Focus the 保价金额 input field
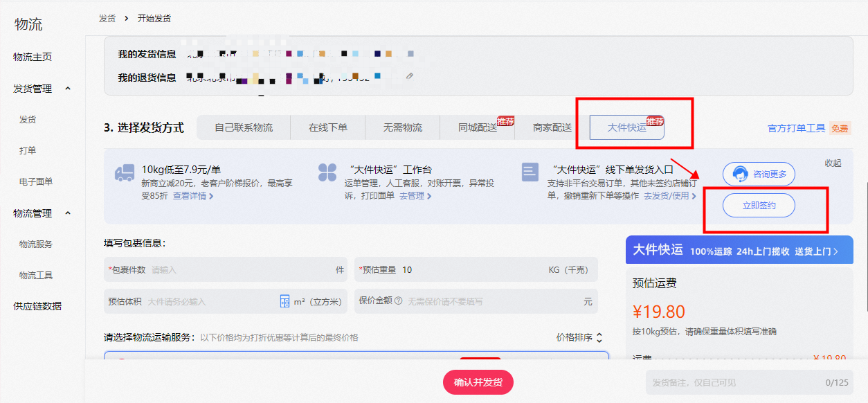868x403 pixels. coord(476,301)
